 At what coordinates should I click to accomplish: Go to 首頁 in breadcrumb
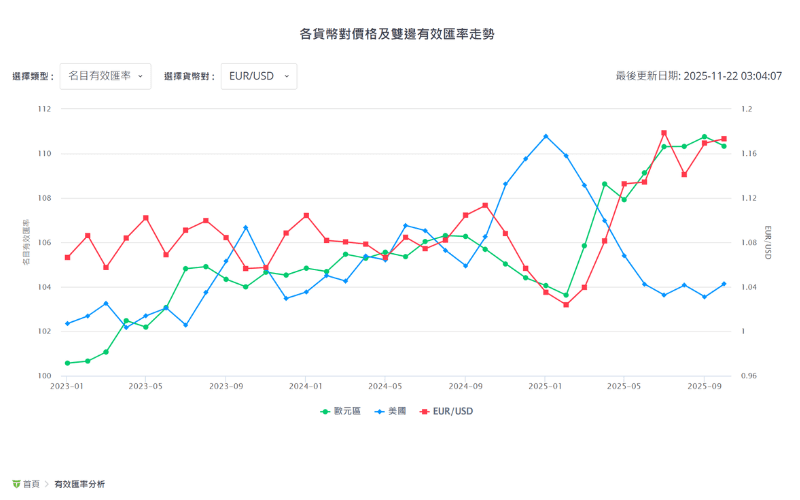point(31,484)
